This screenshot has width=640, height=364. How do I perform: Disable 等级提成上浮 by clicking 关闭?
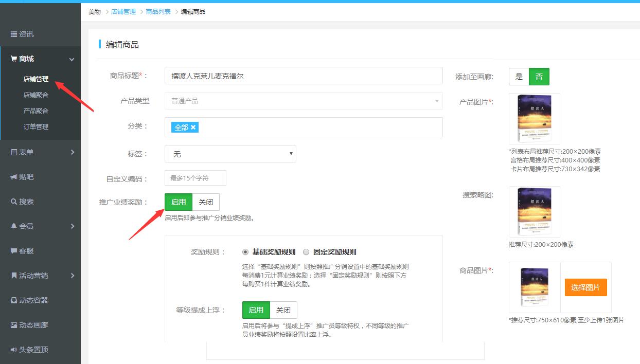point(283,310)
